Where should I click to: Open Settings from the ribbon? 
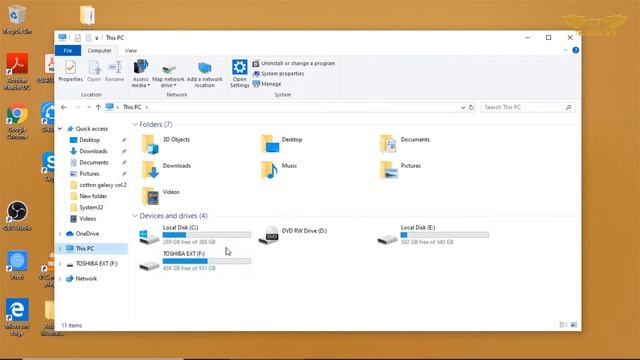[239, 73]
